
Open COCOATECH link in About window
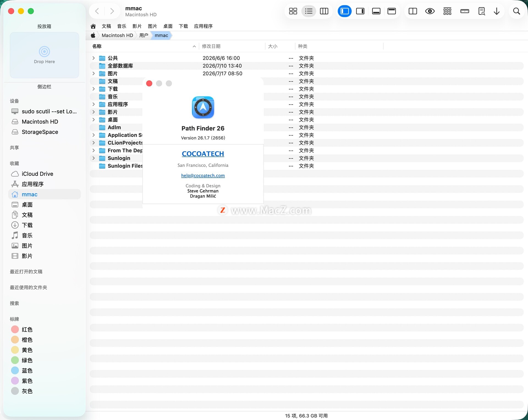click(203, 154)
